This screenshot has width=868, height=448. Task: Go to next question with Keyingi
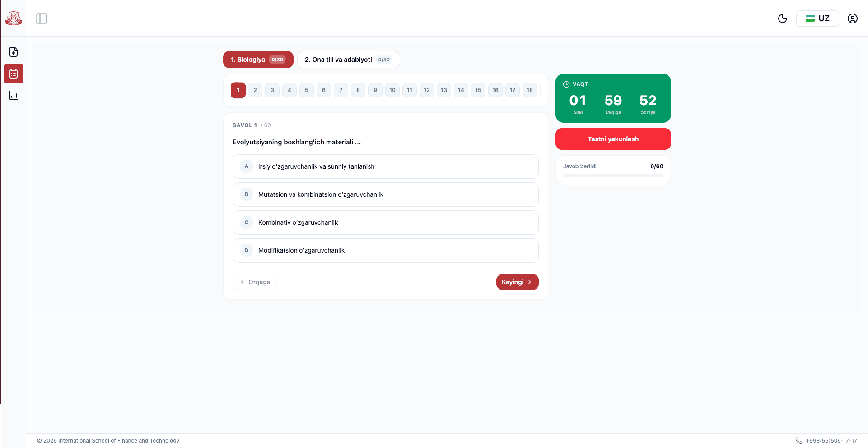pyautogui.click(x=518, y=282)
